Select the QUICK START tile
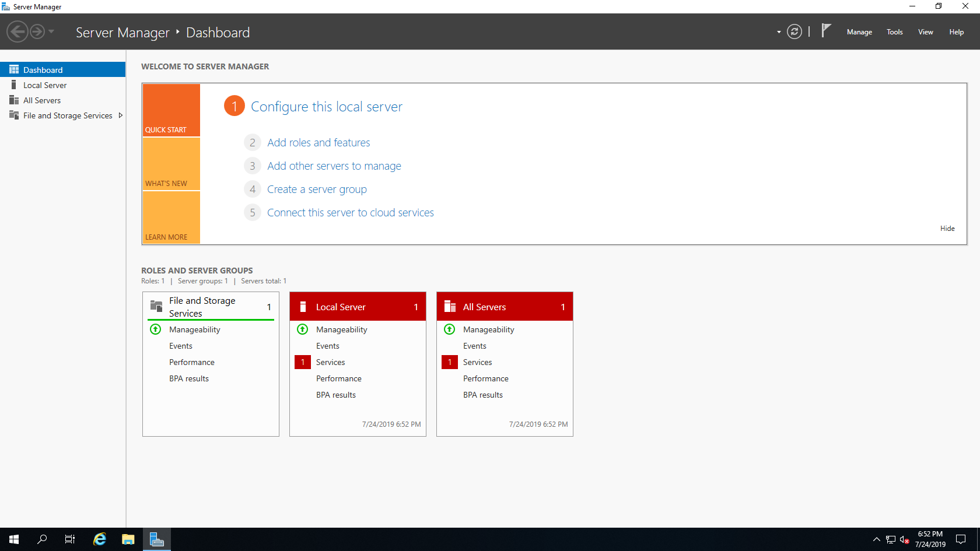This screenshot has height=551, width=980. [171, 110]
